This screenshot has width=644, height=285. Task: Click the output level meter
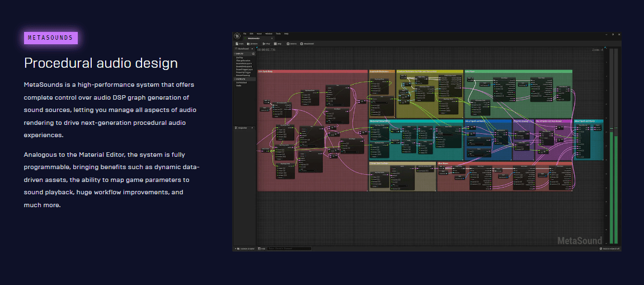(x=613, y=146)
